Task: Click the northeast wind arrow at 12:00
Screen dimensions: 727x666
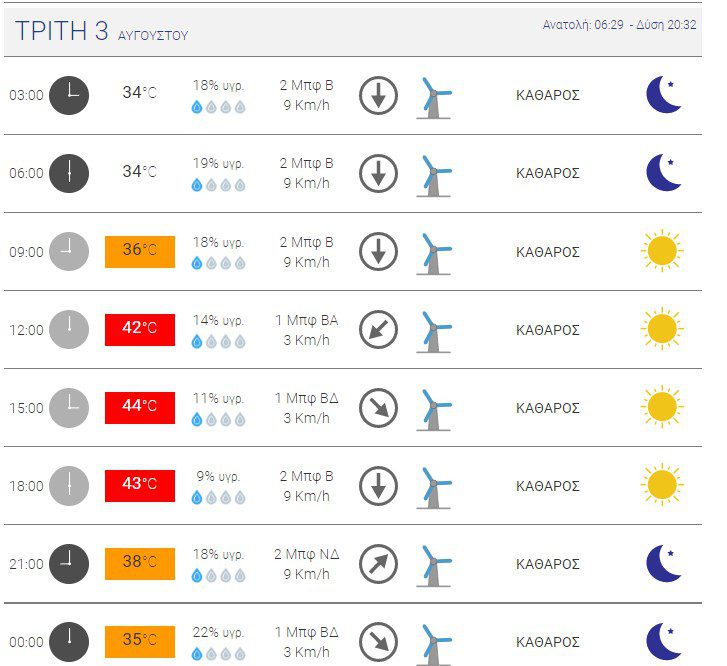Action: pos(378,330)
